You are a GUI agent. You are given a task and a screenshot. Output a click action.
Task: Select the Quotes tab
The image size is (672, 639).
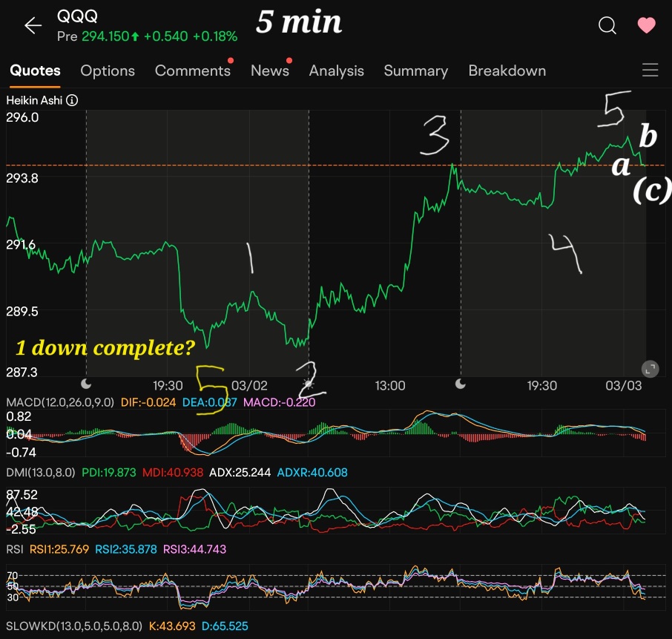35,71
